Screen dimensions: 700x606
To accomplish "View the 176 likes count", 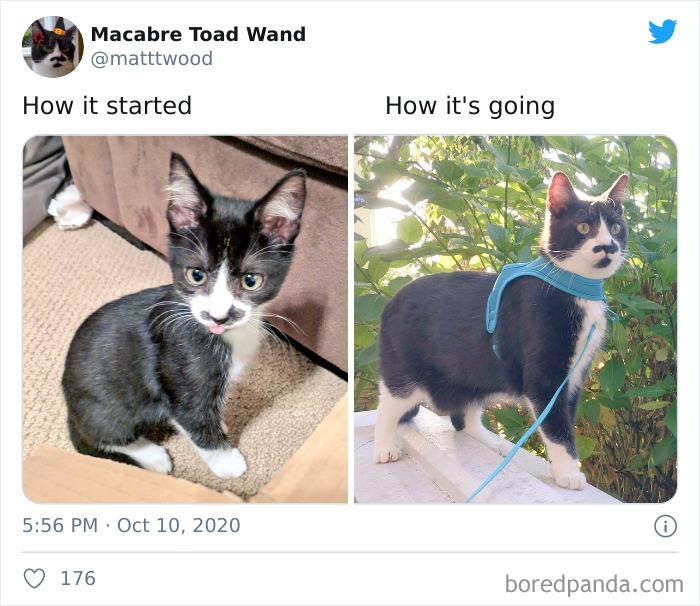I will [x=78, y=578].
